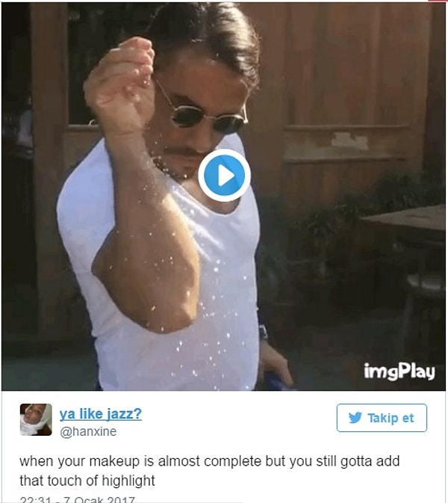Viewport: 448px width, 503px height.
Task: Click the Twitter bird icon
Action: 355,418
